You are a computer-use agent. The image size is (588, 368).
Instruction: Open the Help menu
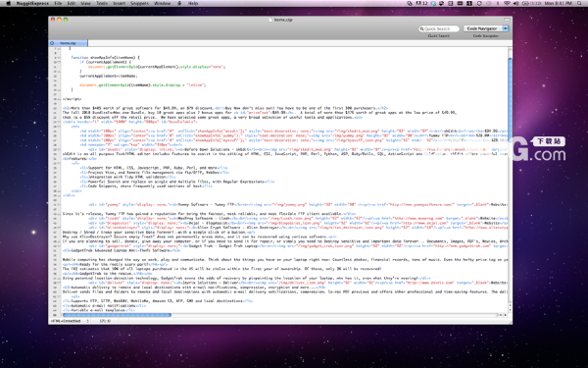pyautogui.click(x=193, y=3)
